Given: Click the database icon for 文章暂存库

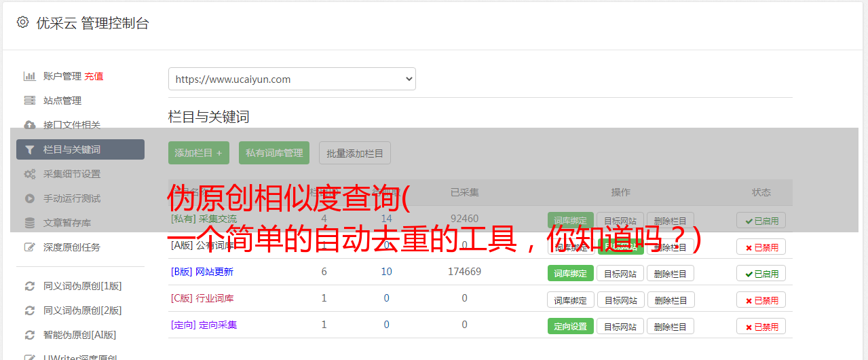Looking at the screenshot, I should point(29,223).
